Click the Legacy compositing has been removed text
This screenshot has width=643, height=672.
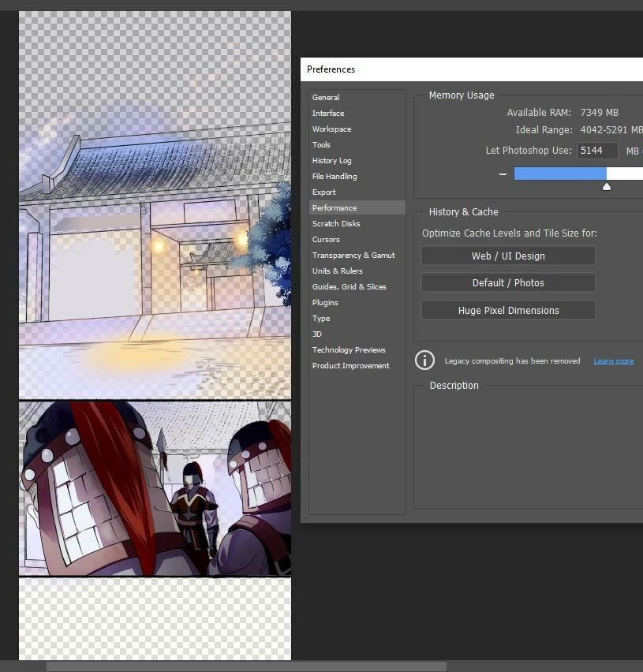(512, 361)
